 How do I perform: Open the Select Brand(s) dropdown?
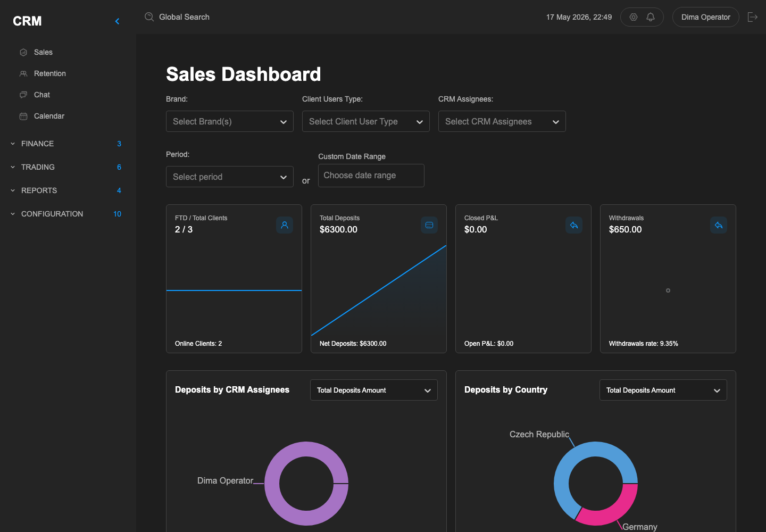point(230,121)
